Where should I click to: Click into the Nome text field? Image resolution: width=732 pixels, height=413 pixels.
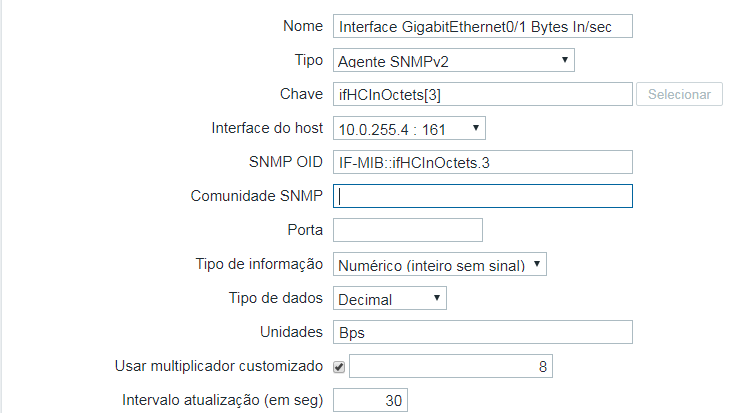tap(483, 27)
